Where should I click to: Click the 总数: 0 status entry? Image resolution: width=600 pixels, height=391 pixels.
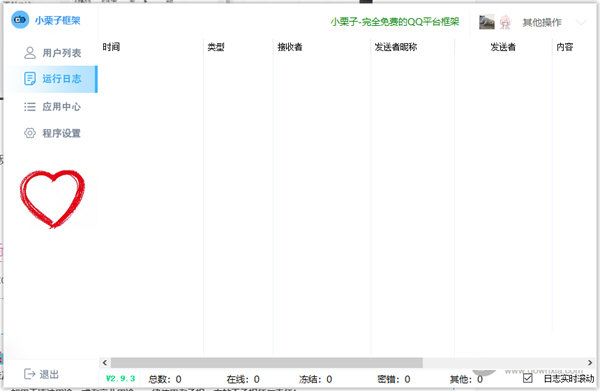click(165, 379)
